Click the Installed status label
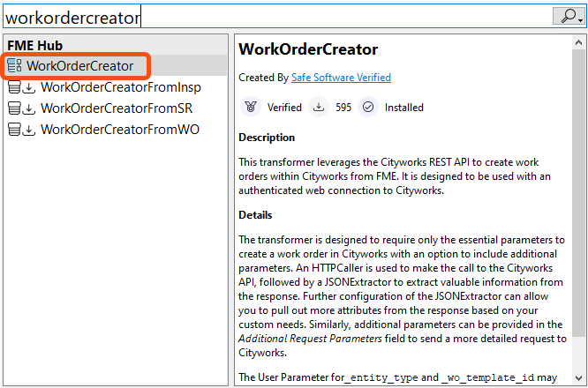 [404, 108]
